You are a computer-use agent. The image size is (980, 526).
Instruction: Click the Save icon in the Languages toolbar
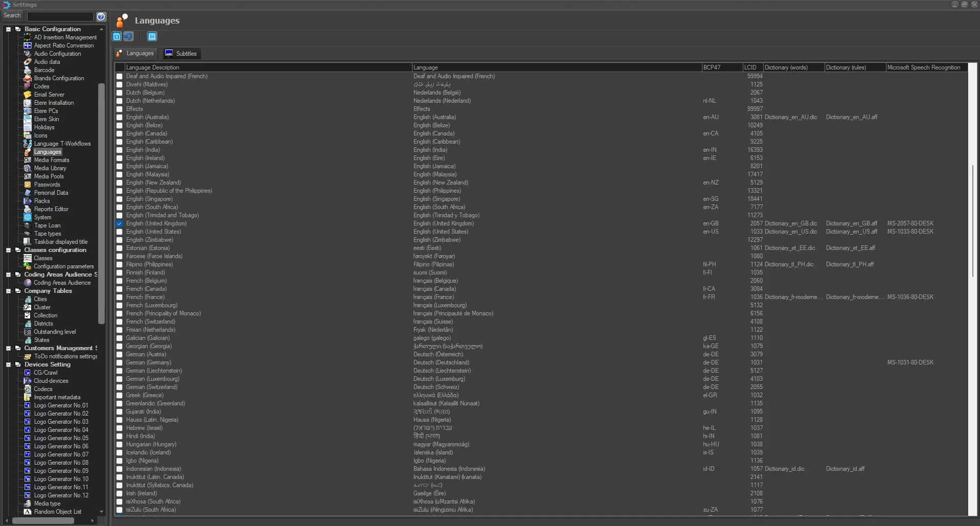coord(117,36)
